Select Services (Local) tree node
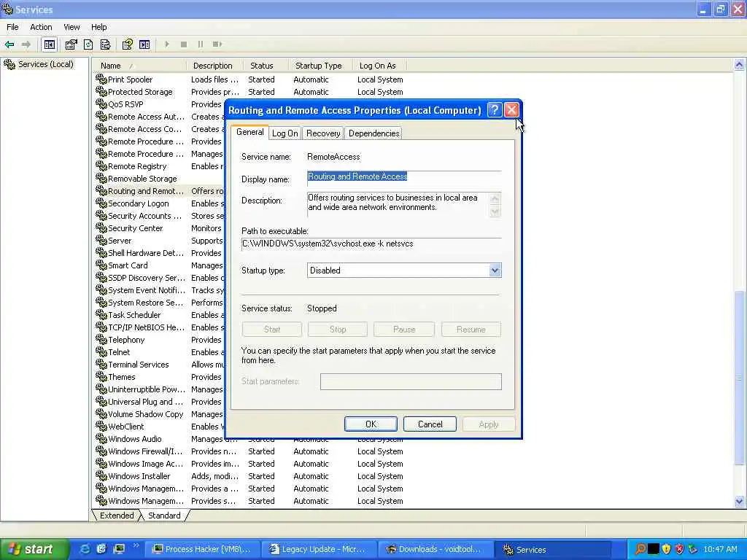Screen dimensions: 747x560 46,64
